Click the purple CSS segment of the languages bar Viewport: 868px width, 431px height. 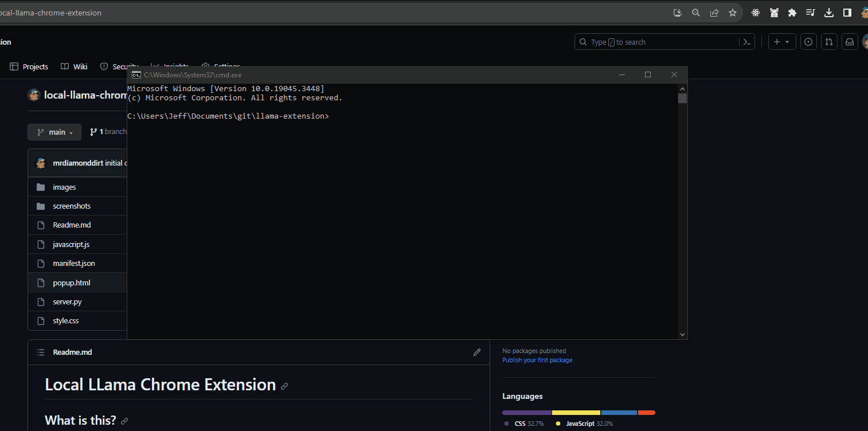(x=527, y=413)
